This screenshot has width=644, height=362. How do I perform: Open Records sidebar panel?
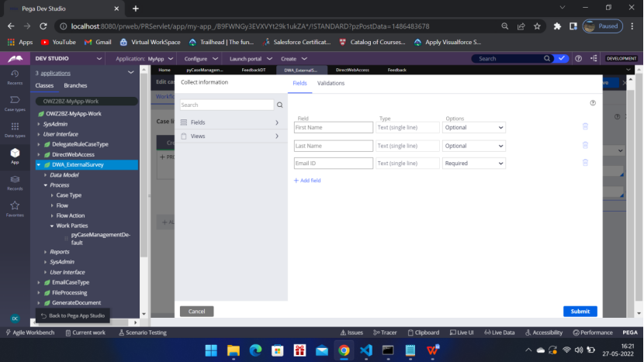15,183
